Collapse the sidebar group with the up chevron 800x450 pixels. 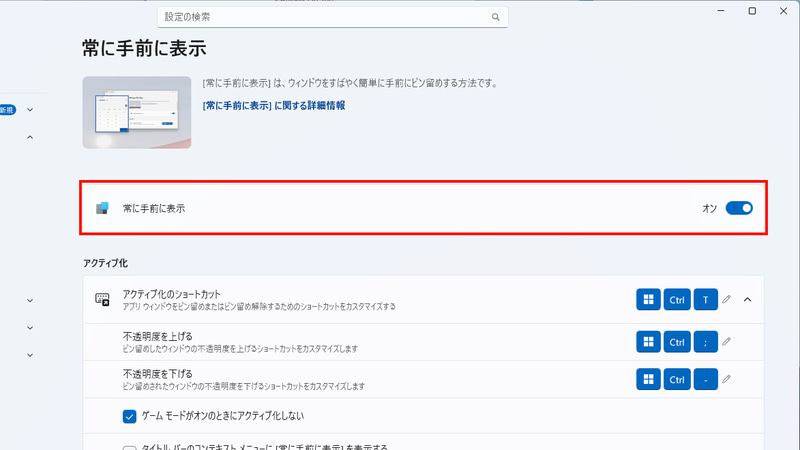point(30,137)
